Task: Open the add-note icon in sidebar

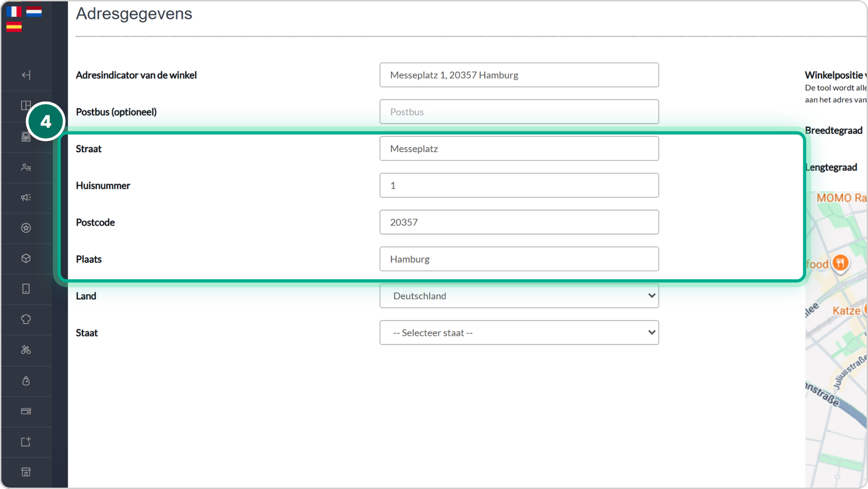Action: (x=26, y=442)
